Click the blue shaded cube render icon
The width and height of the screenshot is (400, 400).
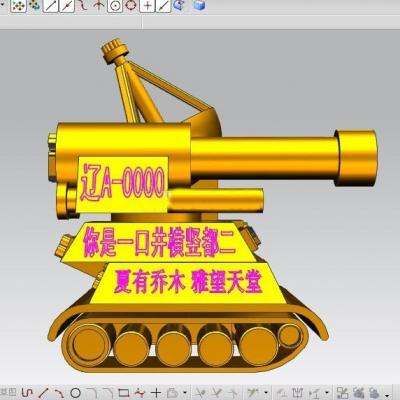[x=199, y=5]
